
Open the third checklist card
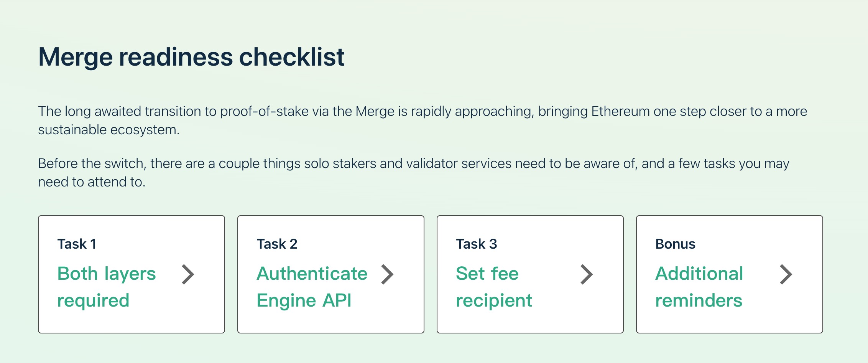pyautogui.click(x=530, y=274)
